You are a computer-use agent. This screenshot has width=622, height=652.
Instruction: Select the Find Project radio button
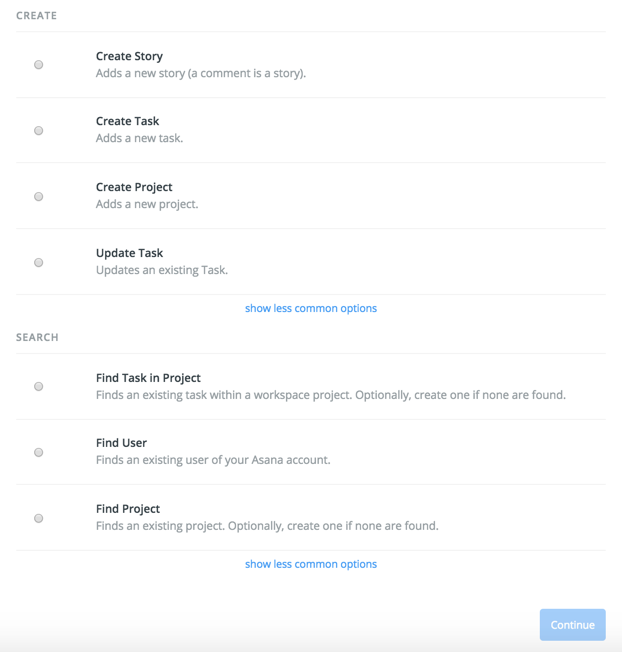click(x=39, y=519)
